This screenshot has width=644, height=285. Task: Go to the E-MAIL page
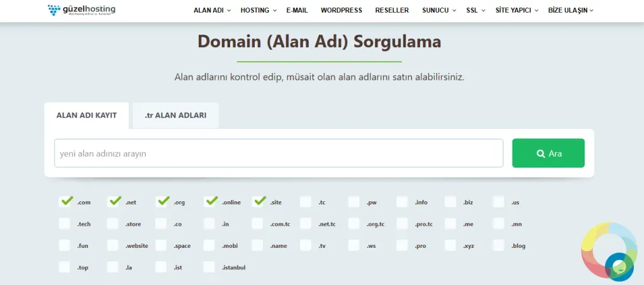297,10
